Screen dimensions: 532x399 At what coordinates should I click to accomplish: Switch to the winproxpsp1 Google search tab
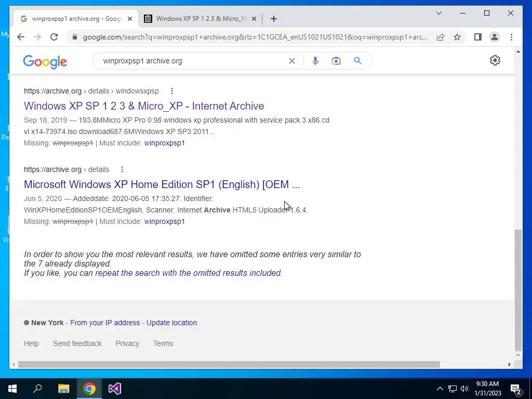(x=76, y=19)
